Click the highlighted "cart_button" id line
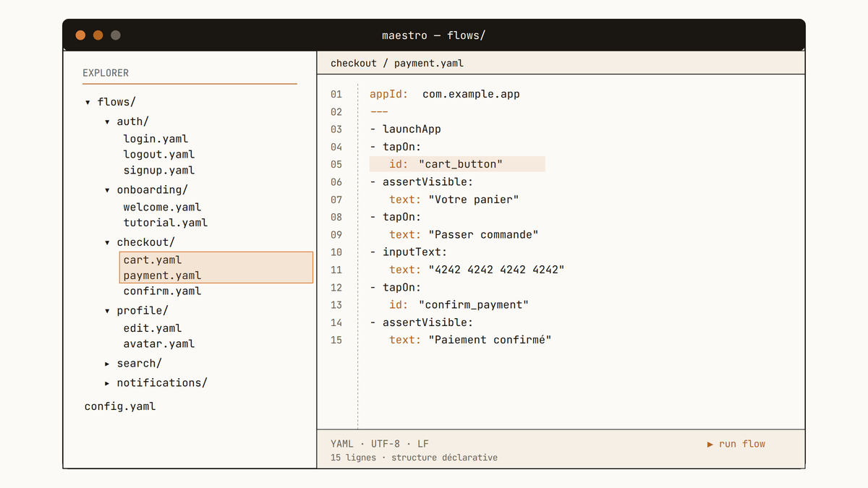868x488 pixels. pyautogui.click(x=457, y=164)
